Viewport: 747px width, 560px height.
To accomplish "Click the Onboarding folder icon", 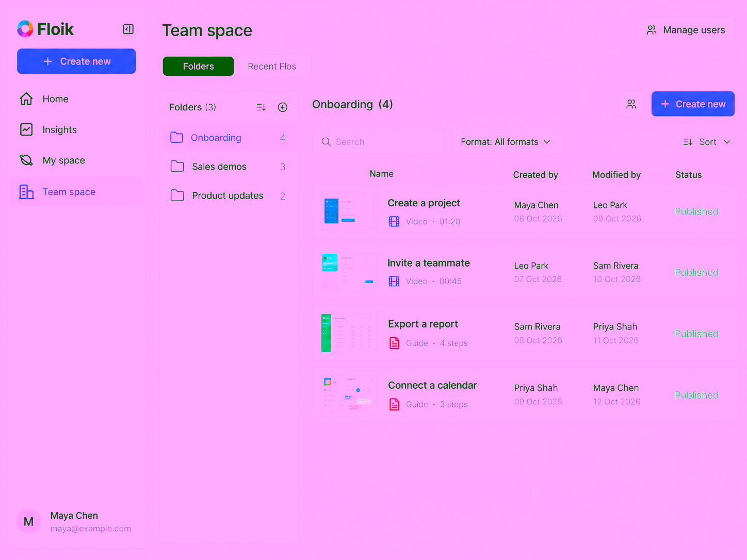I will pos(177,138).
